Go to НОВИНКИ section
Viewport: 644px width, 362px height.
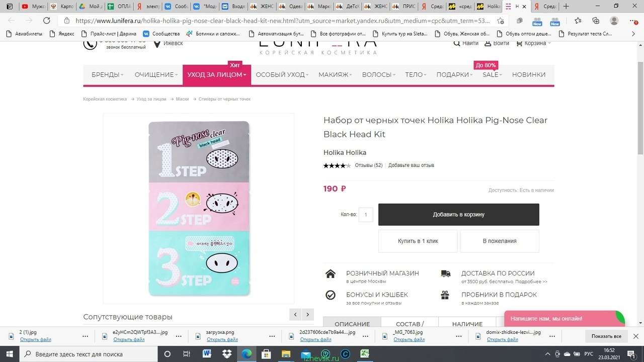point(529,74)
